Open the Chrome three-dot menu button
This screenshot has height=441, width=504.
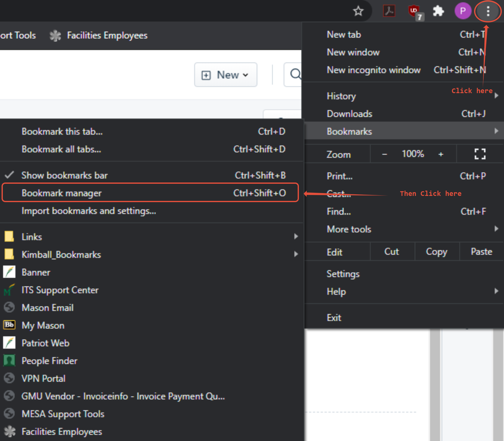point(488,11)
